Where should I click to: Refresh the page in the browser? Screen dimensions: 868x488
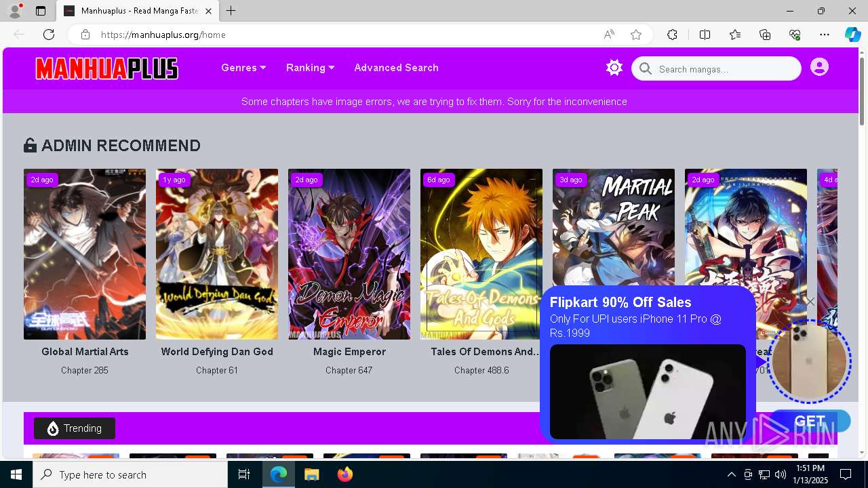click(49, 35)
